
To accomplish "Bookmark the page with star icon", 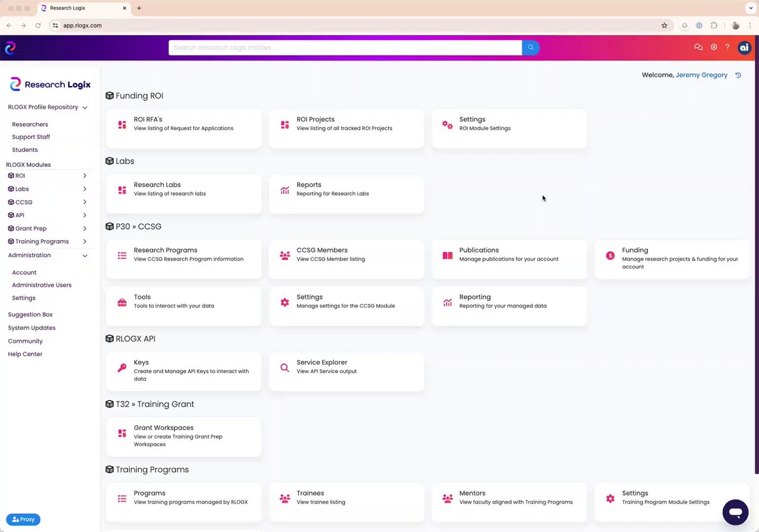I will (664, 25).
